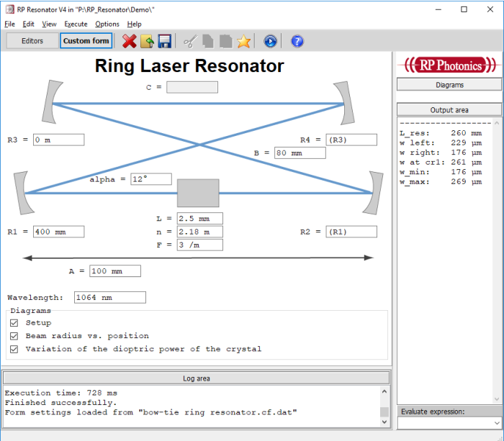Open help with blue question mark icon

(297, 41)
